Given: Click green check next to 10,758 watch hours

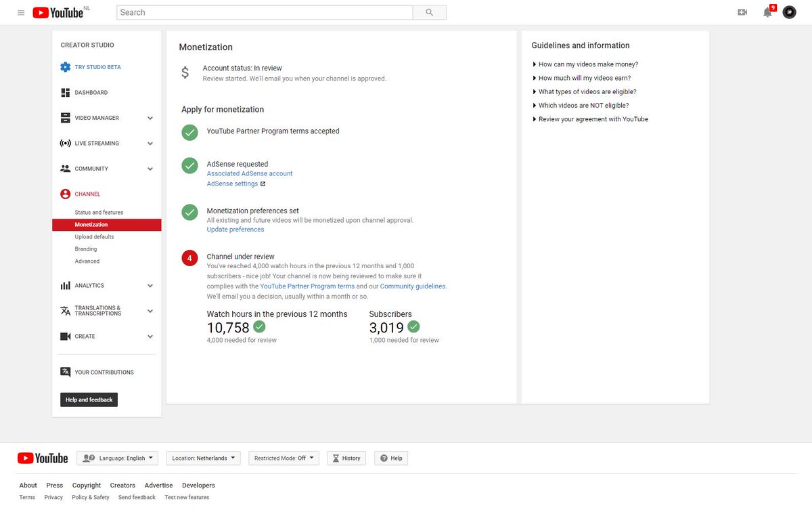Looking at the screenshot, I should [x=259, y=327].
